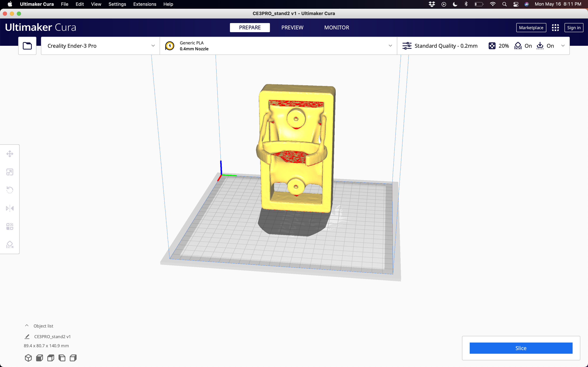Viewport: 588px width, 367px height.
Task: Select the Rotate tool
Action: point(10,190)
